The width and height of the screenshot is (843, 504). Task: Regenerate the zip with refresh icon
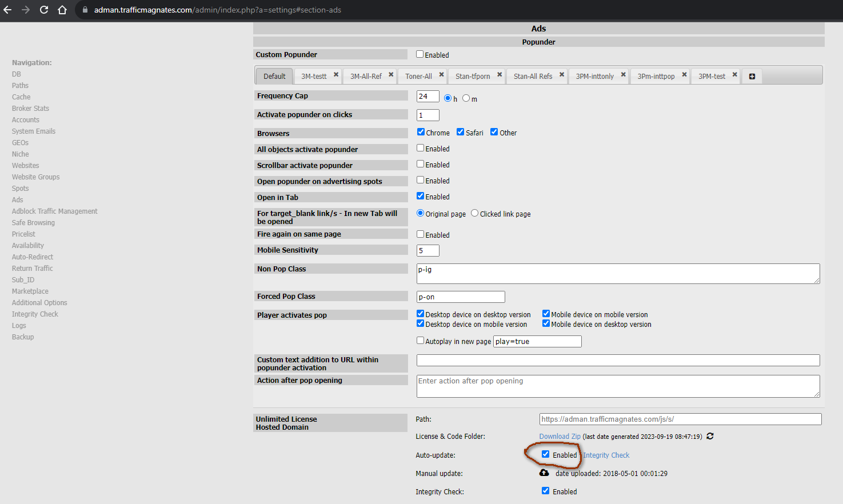coord(710,436)
